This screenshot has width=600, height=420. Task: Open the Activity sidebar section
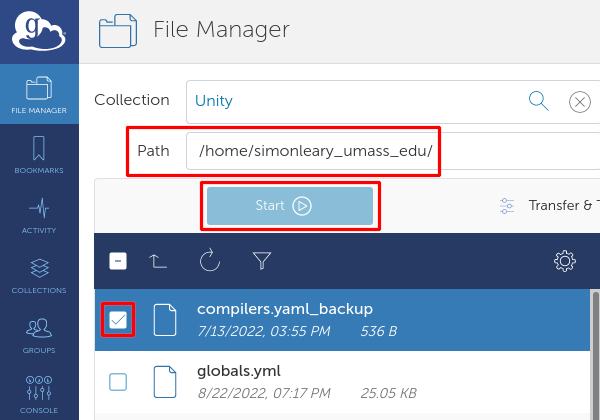click(39, 215)
